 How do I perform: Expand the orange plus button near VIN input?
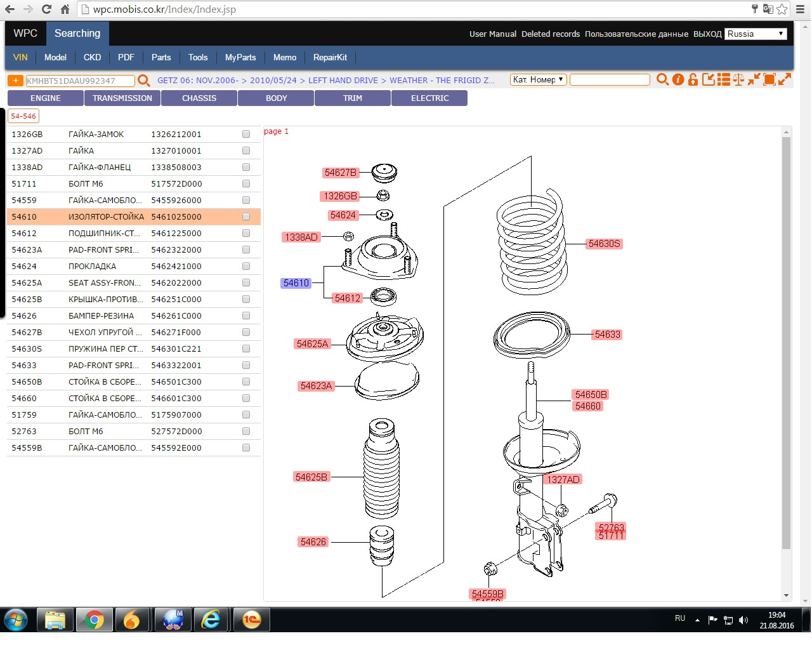click(x=15, y=80)
